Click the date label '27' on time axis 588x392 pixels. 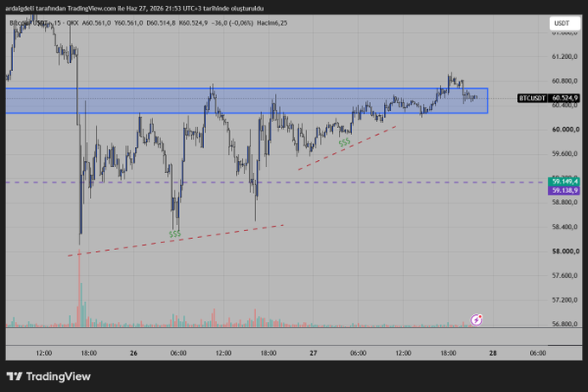coord(313,353)
